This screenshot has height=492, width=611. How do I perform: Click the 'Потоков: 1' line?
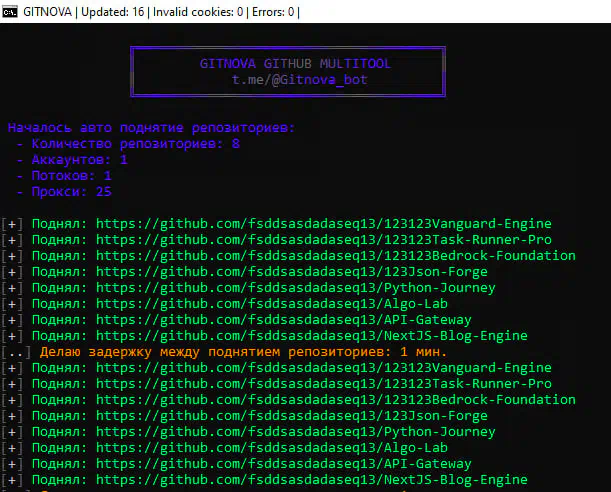71,176
